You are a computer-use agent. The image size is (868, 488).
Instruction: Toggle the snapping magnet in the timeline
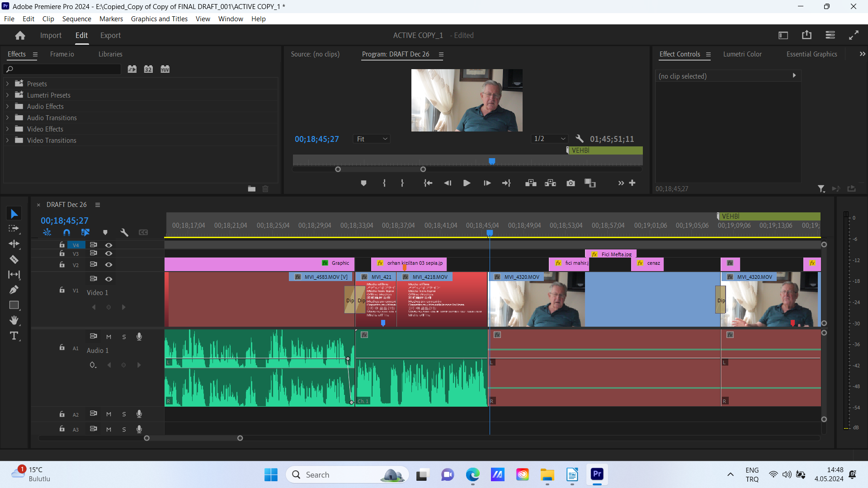point(66,232)
